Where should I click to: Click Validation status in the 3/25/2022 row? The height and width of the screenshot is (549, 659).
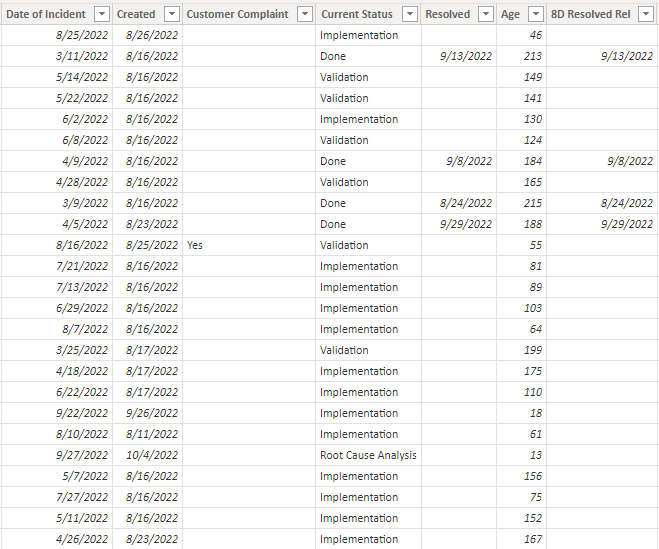(368, 350)
